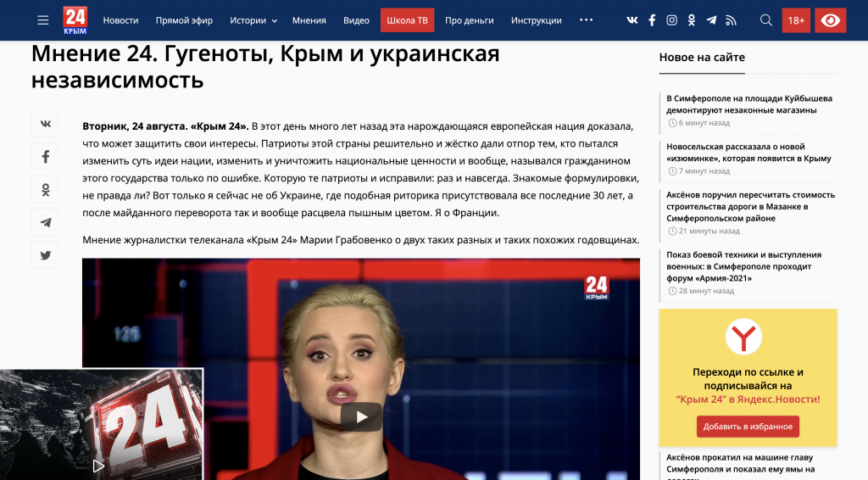Share article on VK from sidebar

[46, 124]
